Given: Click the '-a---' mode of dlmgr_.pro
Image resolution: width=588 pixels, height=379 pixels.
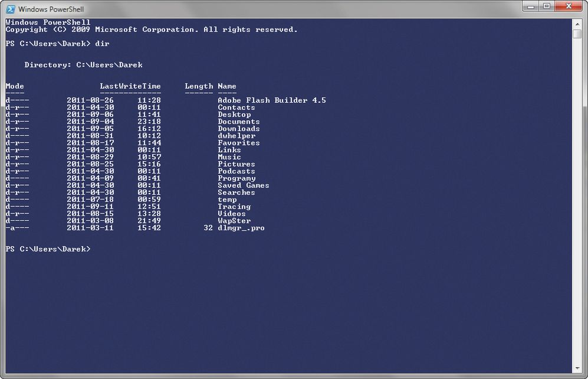Looking at the screenshot, I should click(x=17, y=228).
